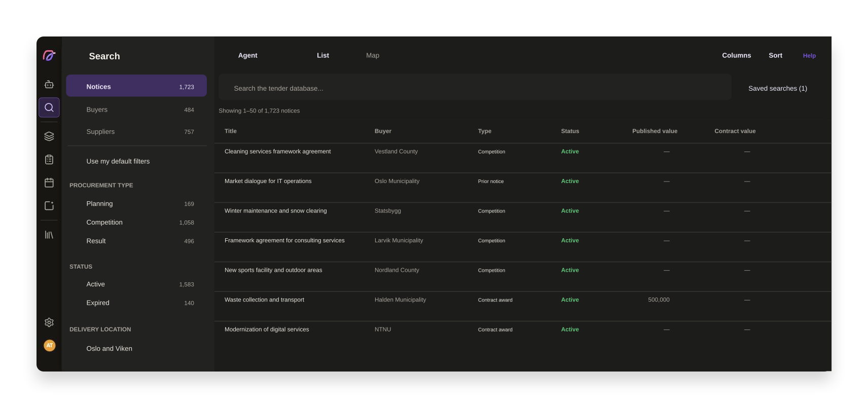The width and height of the screenshot is (868, 408).
Task: Click the Contract value column header
Action: (x=735, y=131)
